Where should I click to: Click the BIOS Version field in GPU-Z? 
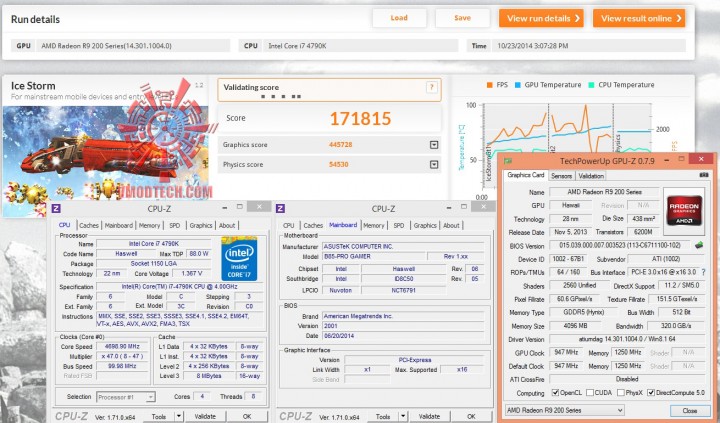click(622, 246)
